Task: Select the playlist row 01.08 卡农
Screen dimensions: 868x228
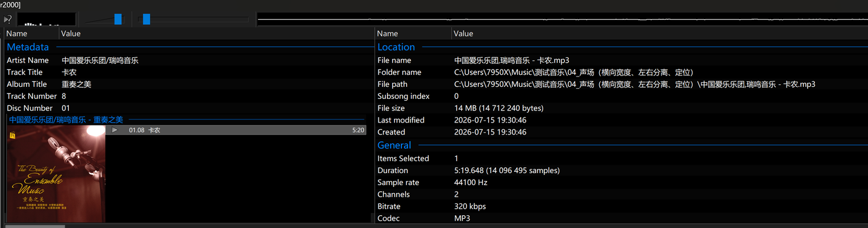Action: (236, 130)
